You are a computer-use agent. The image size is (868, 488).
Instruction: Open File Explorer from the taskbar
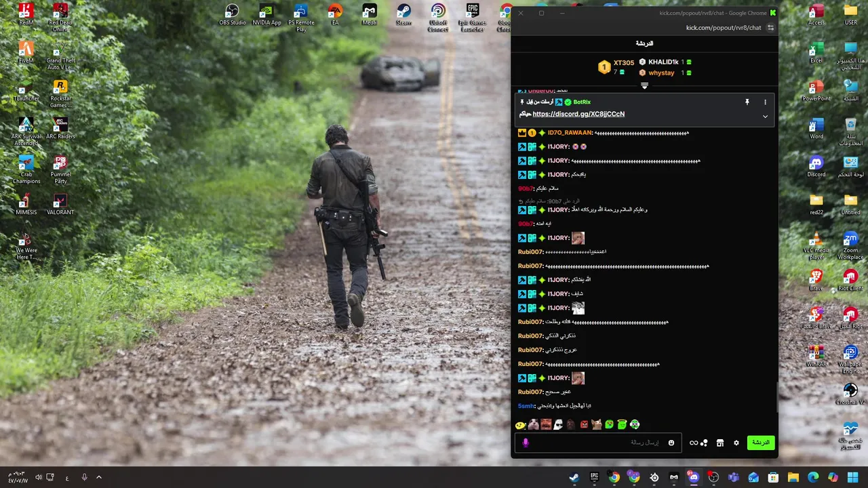tap(793, 477)
